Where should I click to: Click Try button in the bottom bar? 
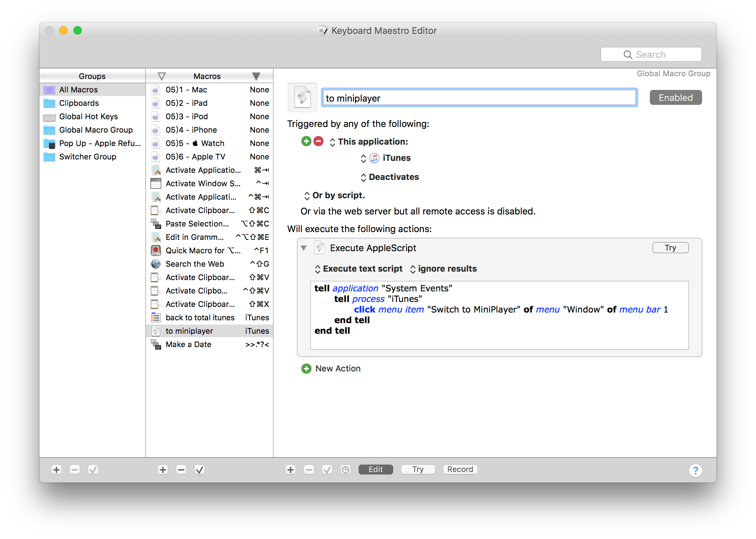click(418, 469)
